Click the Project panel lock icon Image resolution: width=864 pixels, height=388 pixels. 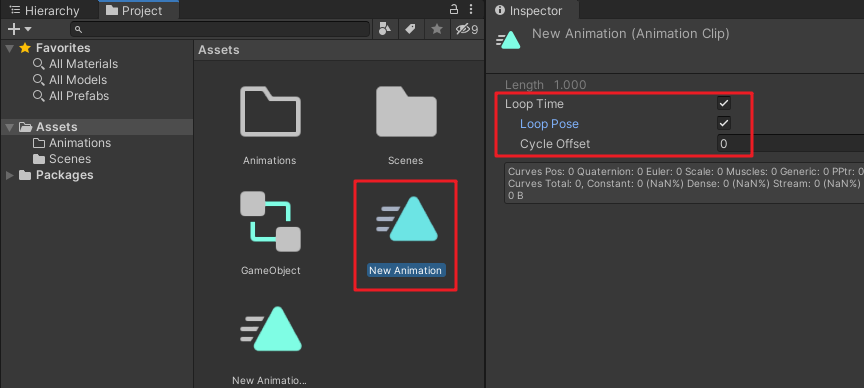454,9
